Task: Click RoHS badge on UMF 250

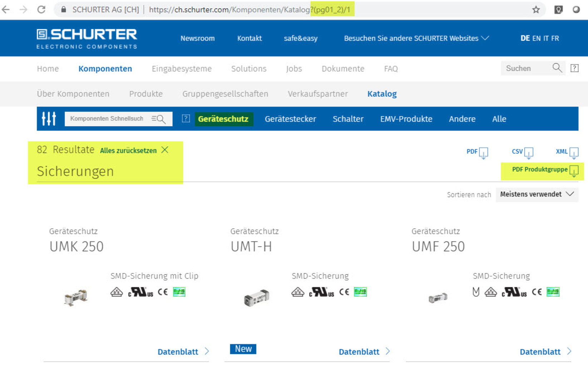Action: [553, 292]
